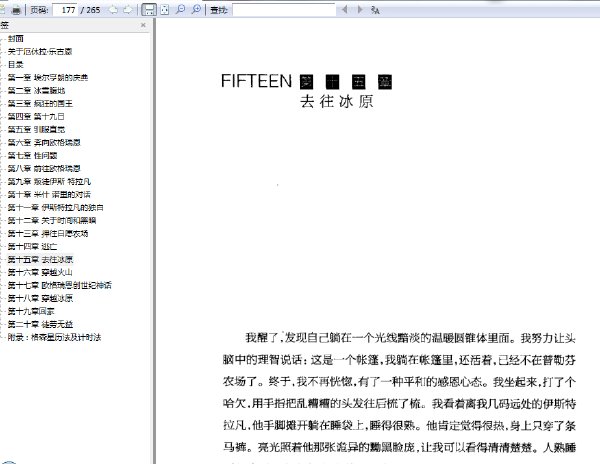Click the paragraph line starting 我醒了

coord(411,338)
